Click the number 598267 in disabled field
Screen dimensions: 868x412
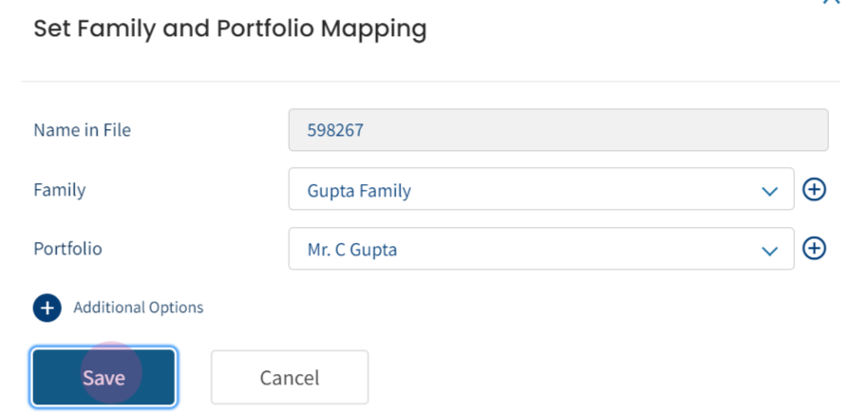click(335, 130)
